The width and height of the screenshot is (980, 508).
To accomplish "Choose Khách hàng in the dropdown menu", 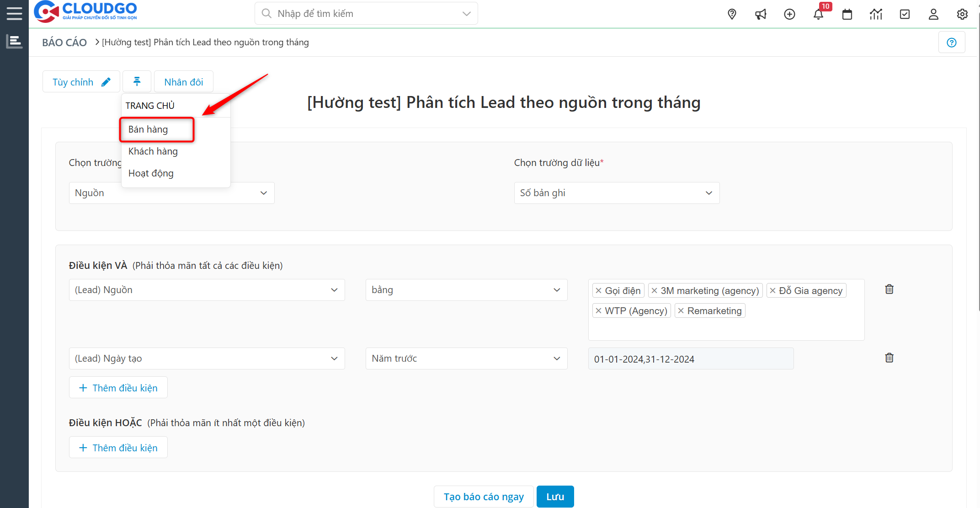I will click(x=153, y=151).
